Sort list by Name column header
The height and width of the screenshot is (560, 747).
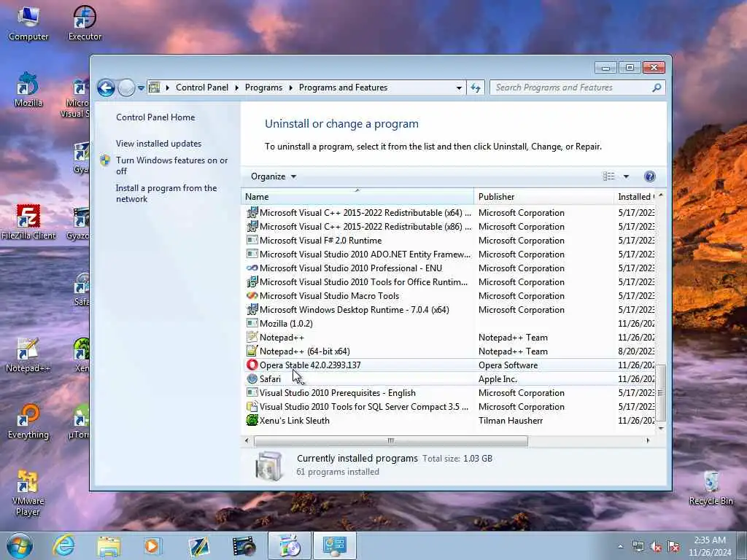coord(357,197)
